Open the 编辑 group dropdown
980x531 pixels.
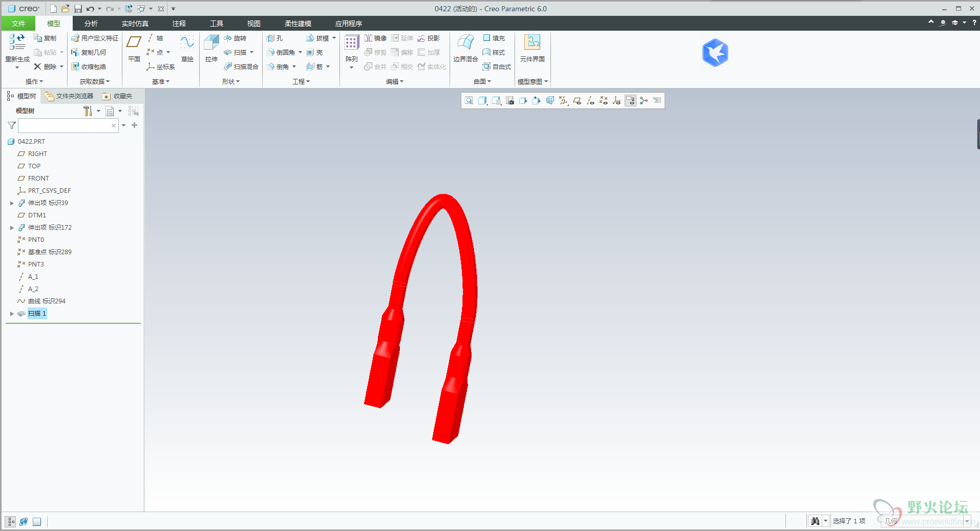click(395, 81)
